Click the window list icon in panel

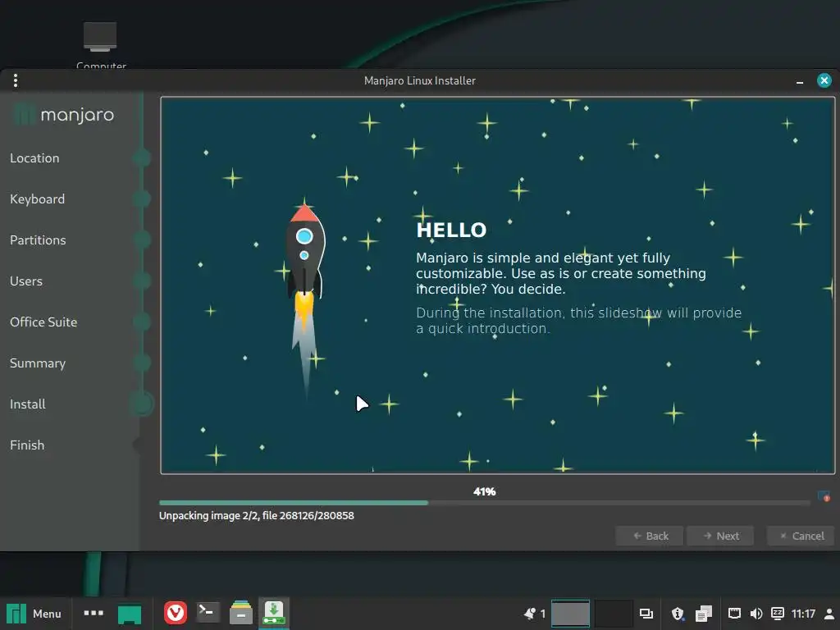click(646, 614)
